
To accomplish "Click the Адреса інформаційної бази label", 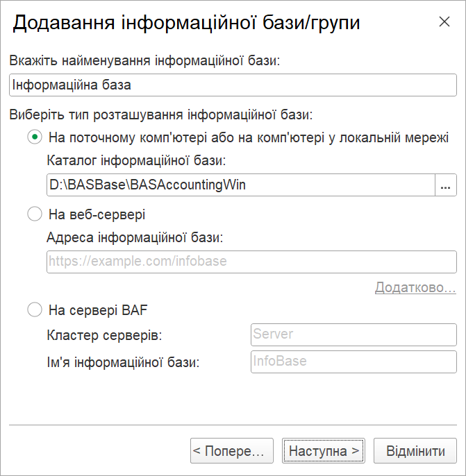I will coord(135,237).
